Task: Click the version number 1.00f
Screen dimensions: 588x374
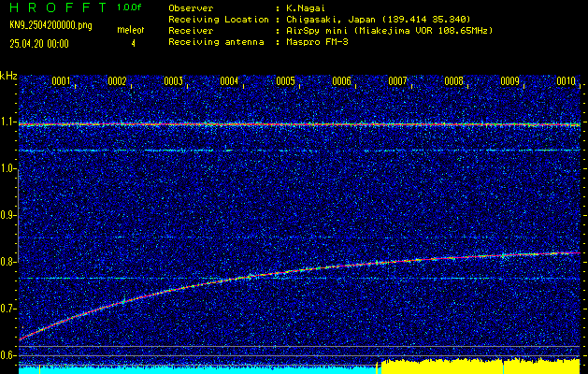Action: click(x=129, y=7)
